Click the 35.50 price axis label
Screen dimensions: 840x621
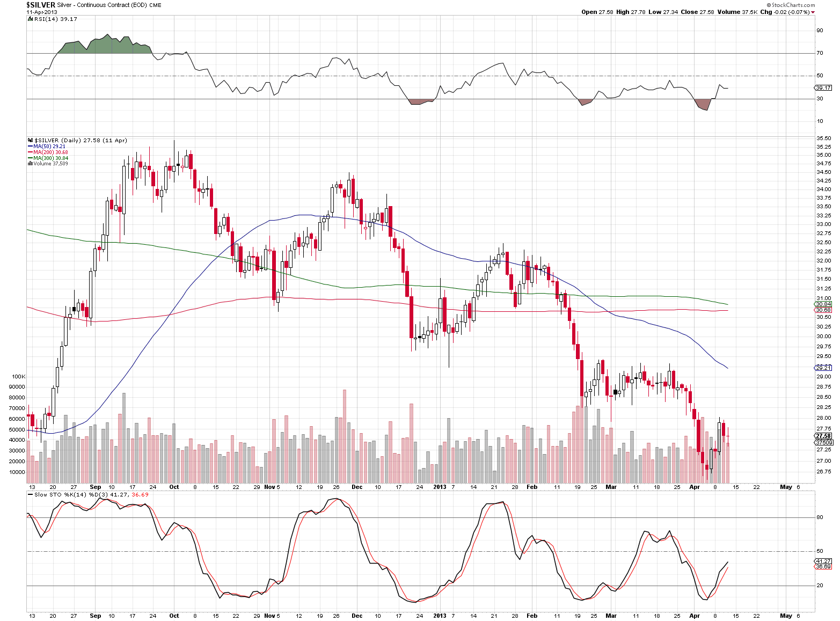tap(824, 138)
